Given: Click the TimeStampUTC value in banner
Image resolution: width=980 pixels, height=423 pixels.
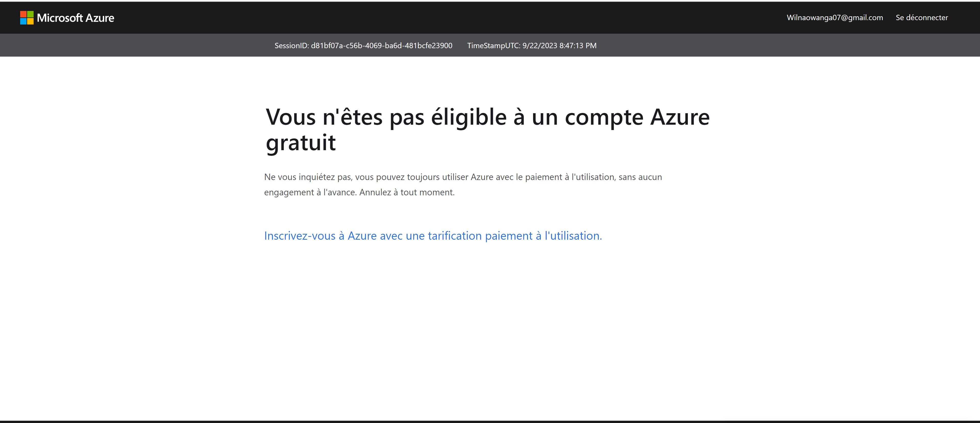Looking at the screenshot, I should [531, 46].
